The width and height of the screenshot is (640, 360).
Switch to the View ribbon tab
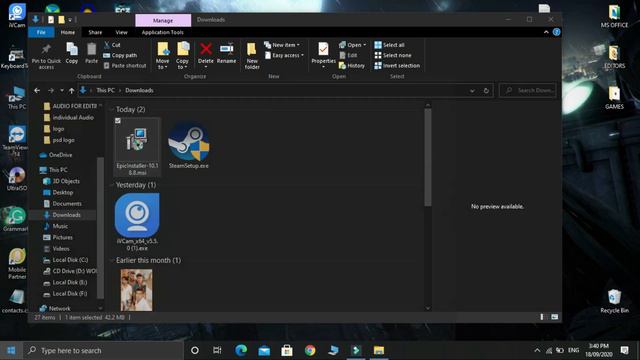[x=121, y=32]
